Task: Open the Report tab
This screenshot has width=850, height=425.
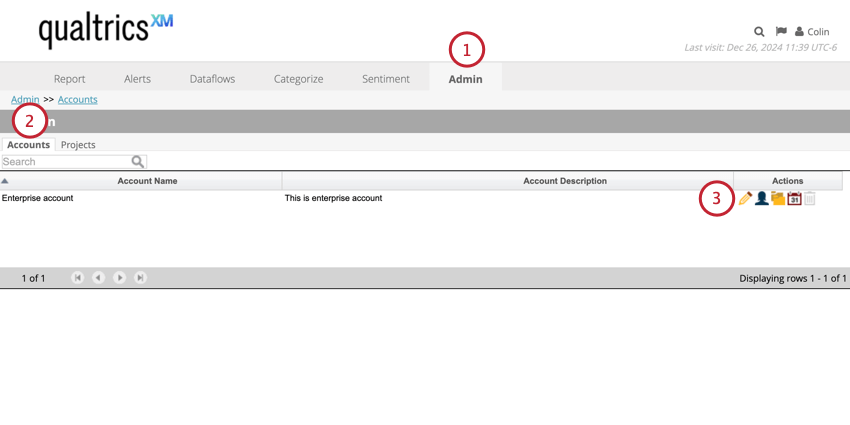Action: pyautogui.click(x=69, y=79)
